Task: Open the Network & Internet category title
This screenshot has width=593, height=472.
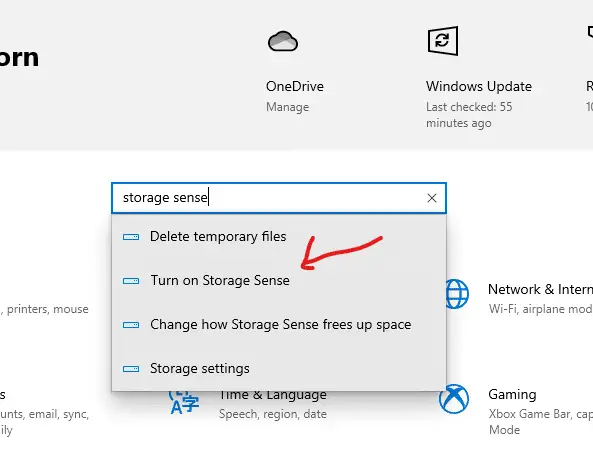Action: pos(540,290)
